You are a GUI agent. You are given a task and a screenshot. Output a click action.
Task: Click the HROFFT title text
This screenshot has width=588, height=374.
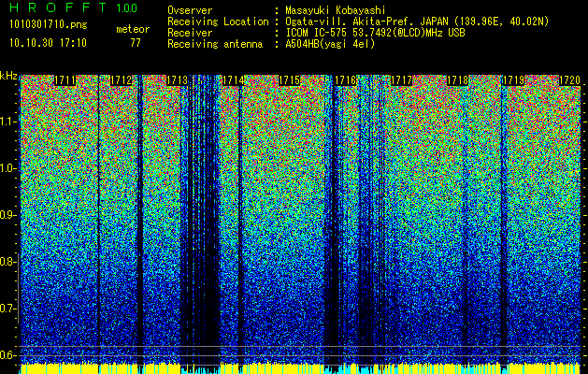[x=57, y=7]
